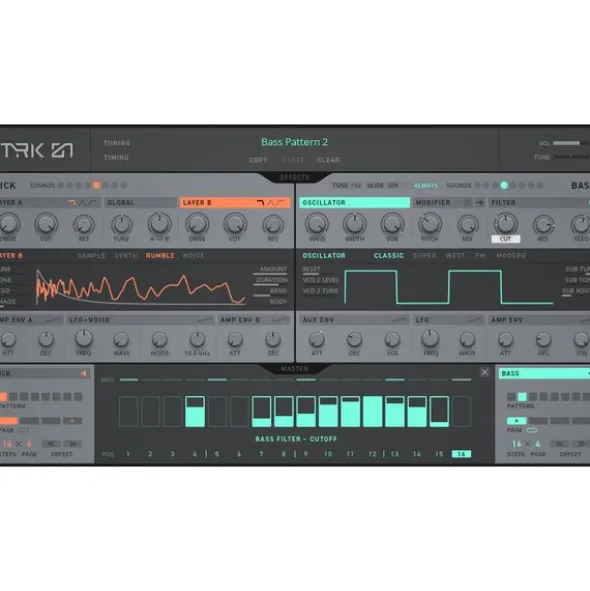
Task: Change the TUNE +12 value
Action: coord(346,185)
